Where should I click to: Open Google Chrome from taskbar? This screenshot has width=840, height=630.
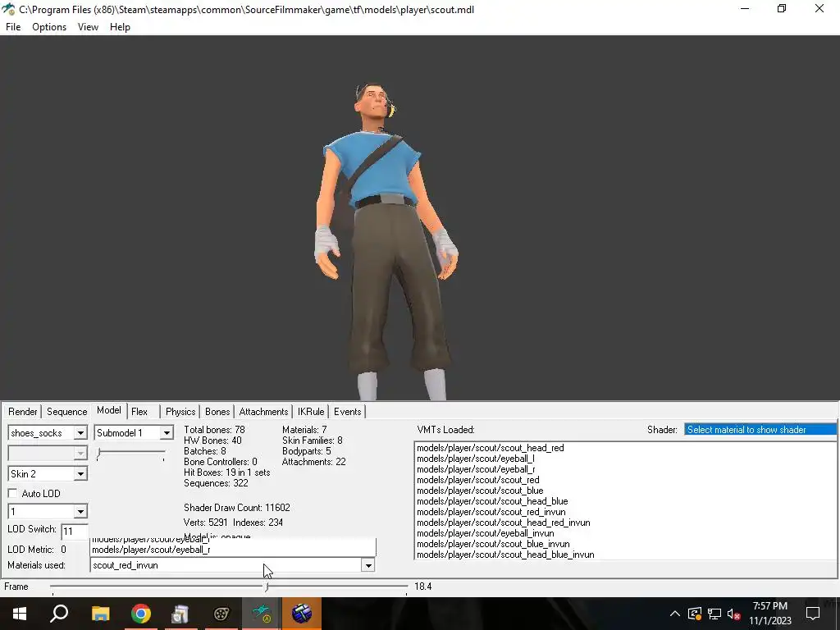click(x=140, y=614)
